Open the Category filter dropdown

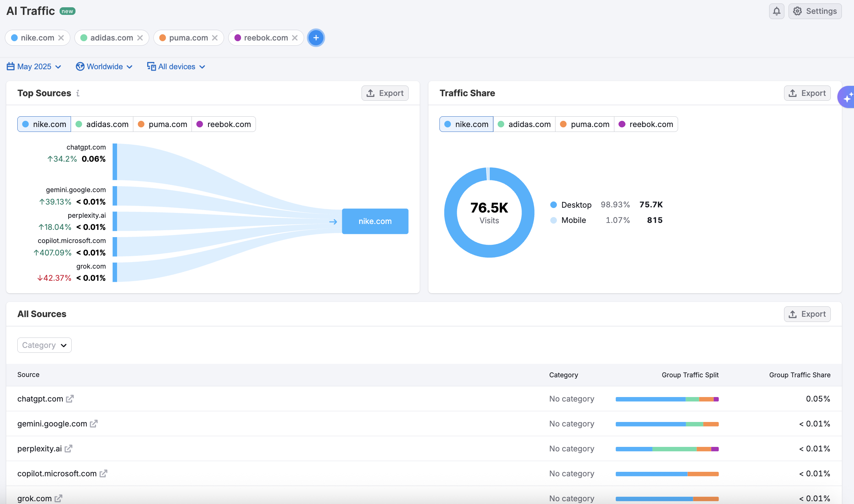pos(44,345)
